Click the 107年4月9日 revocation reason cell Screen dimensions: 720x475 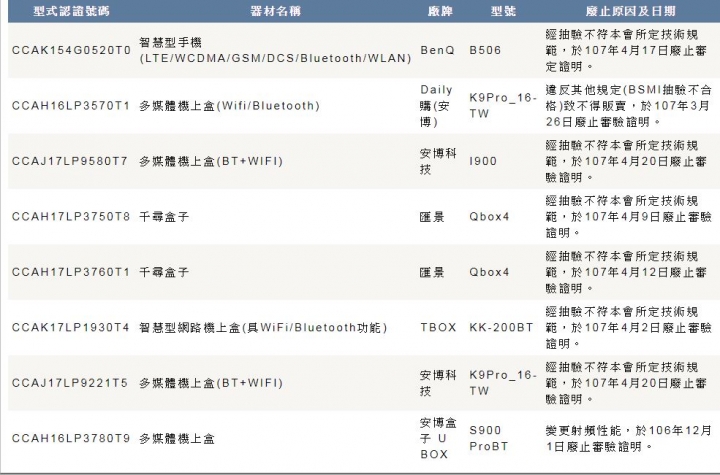(x=628, y=216)
